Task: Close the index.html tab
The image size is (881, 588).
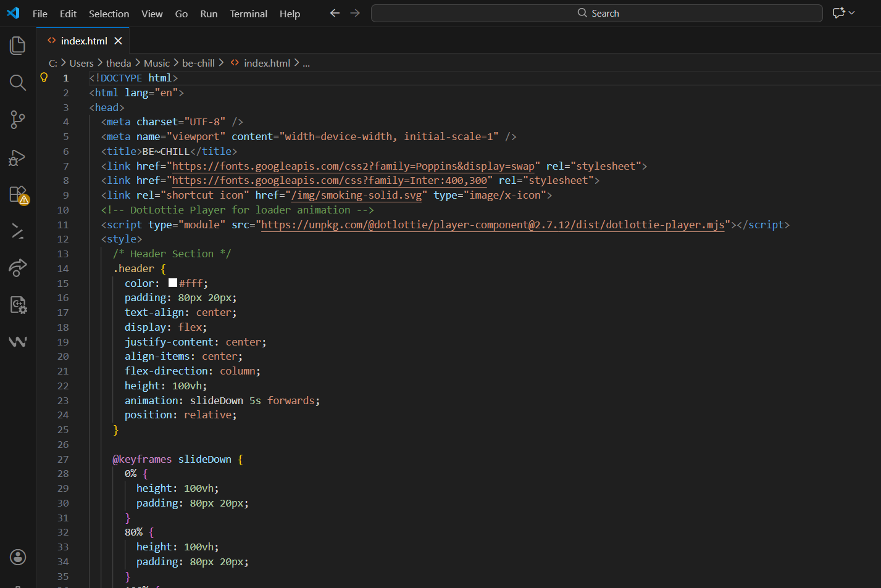Action: click(x=118, y=41)
